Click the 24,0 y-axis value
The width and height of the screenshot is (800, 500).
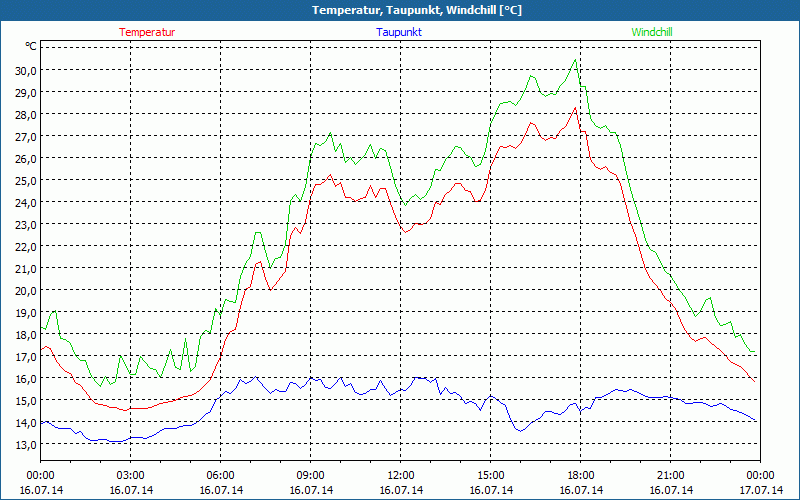[x=26, y=202]
